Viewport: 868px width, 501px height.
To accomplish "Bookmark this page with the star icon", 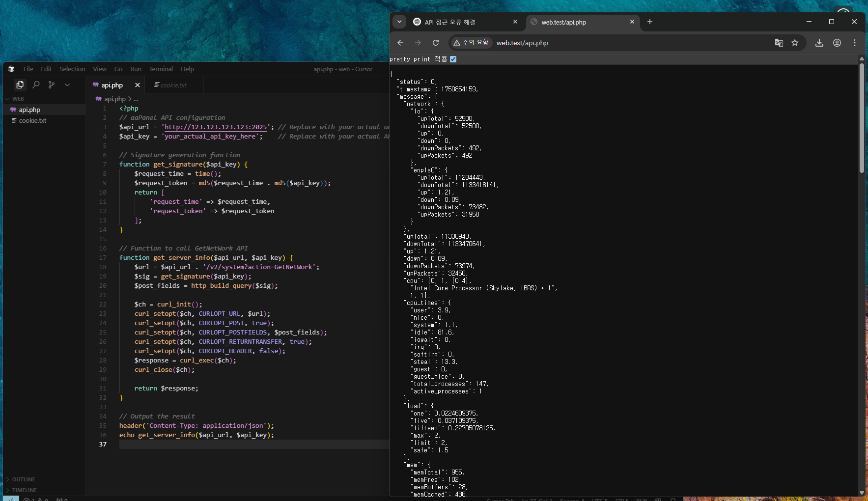I will [795, 43].
